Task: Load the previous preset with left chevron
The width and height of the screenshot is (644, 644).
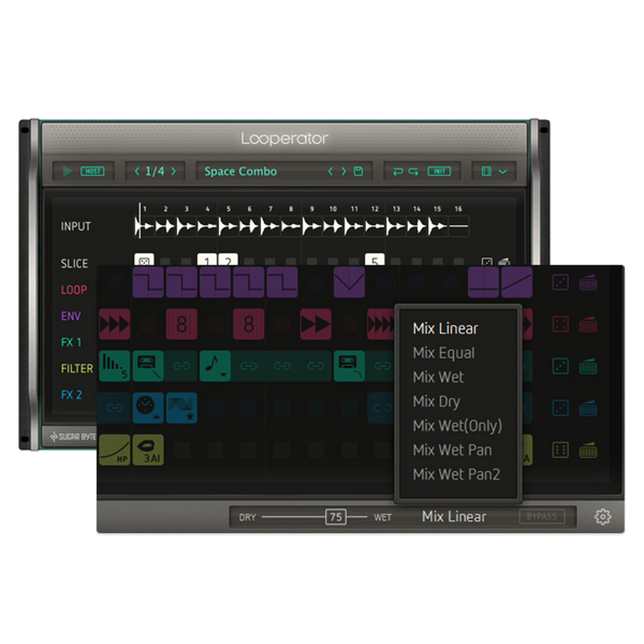Action: (330, 171)
